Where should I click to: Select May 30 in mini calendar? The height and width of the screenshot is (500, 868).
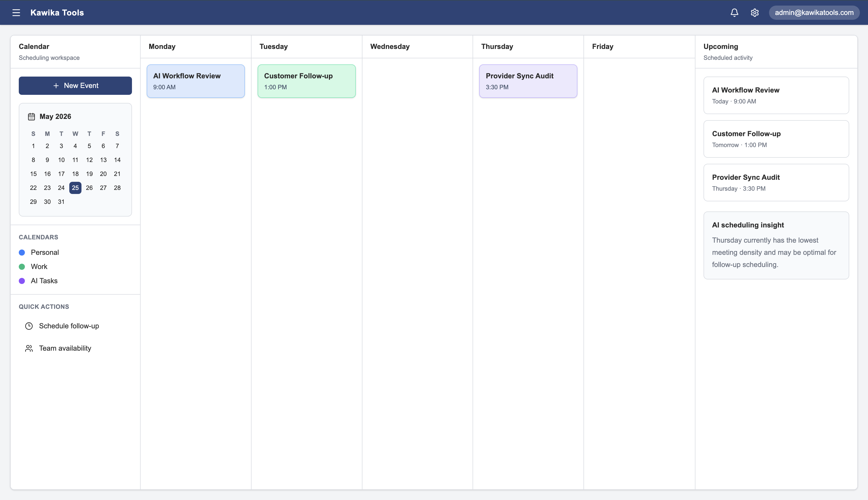pyautogui.click(x=47, y=202)
